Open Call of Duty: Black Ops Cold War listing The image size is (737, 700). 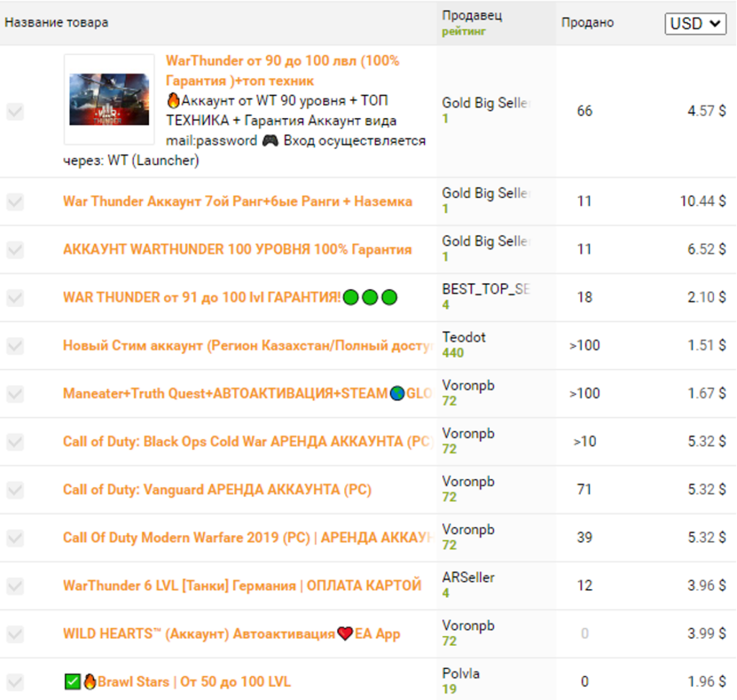coord(248,441)
